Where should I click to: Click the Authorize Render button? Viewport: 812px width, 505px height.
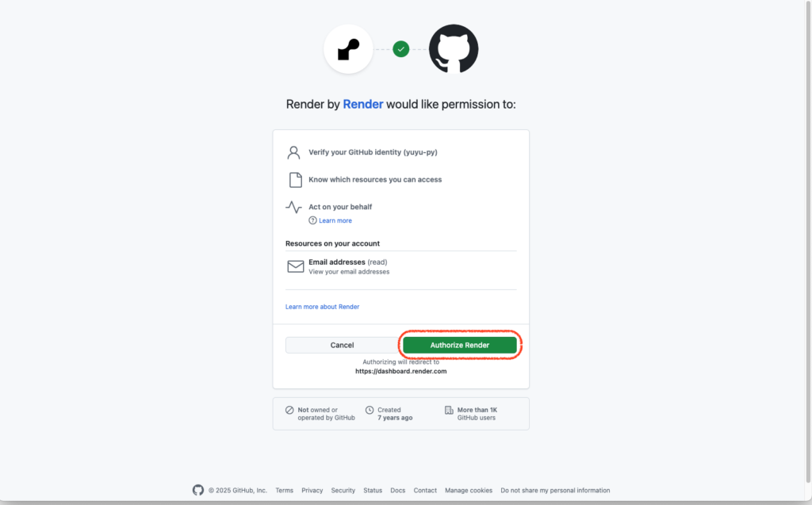pos(460,345)
